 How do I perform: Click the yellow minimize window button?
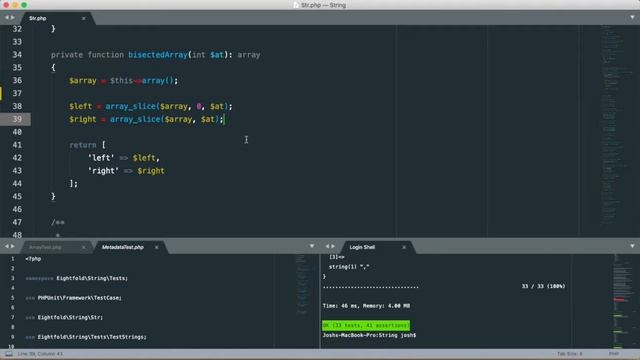point(15,5)
